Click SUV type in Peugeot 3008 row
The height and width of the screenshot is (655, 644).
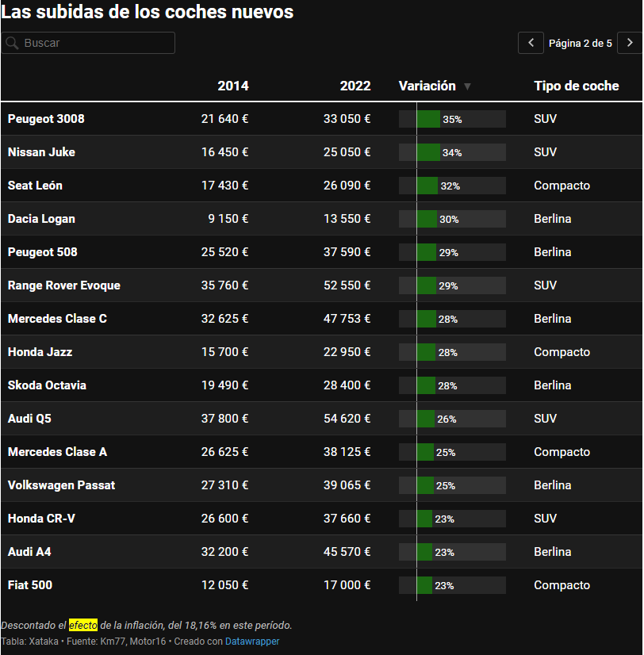point(545,119)
